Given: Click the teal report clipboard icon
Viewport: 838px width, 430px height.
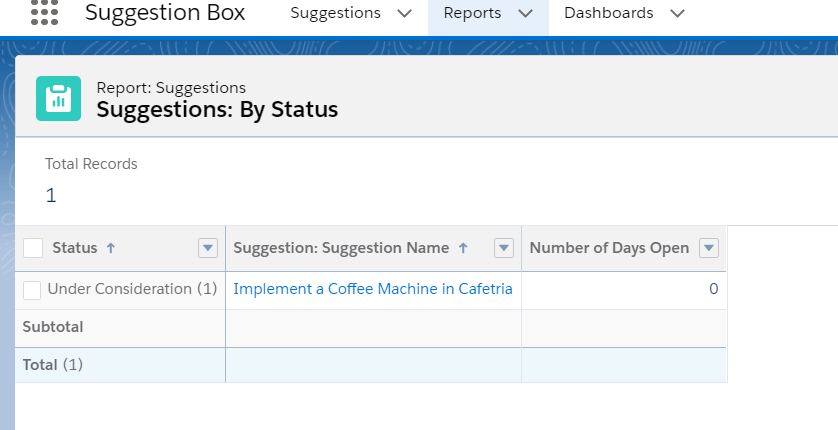Looking at the screenshot, I should pos(58,98).
